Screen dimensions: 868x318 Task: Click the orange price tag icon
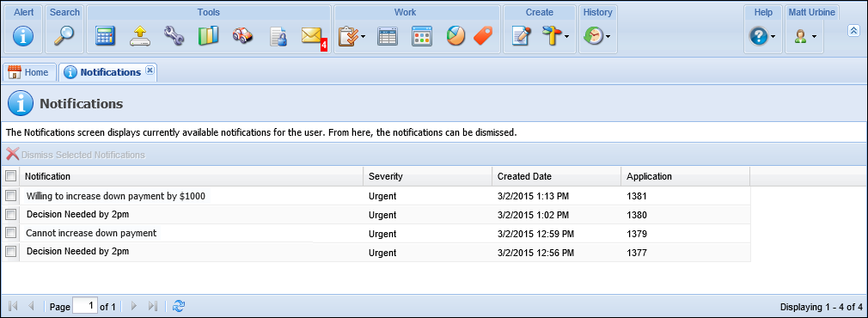click(483, 36)
